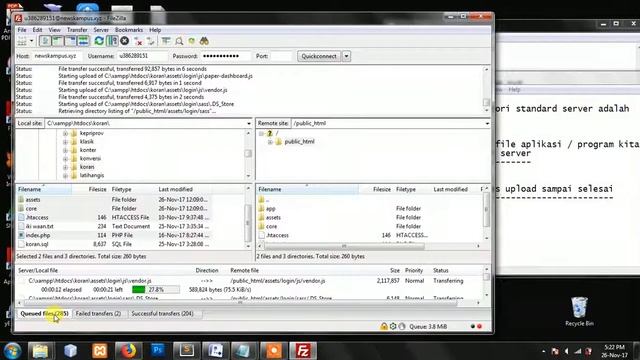Sort the queue by Status column header
This screenshot has height=360, width=640.
coord(440,271)
